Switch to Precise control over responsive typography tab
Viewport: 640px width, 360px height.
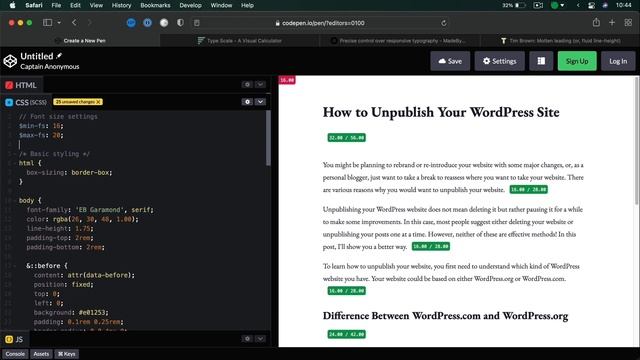400,40
